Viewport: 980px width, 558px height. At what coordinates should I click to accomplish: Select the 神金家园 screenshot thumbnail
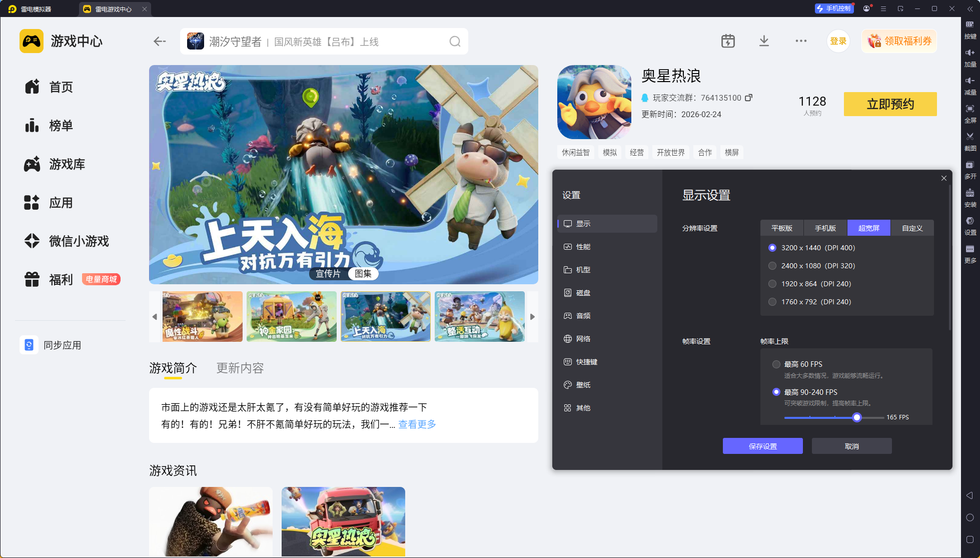click(x=291, y=317)
